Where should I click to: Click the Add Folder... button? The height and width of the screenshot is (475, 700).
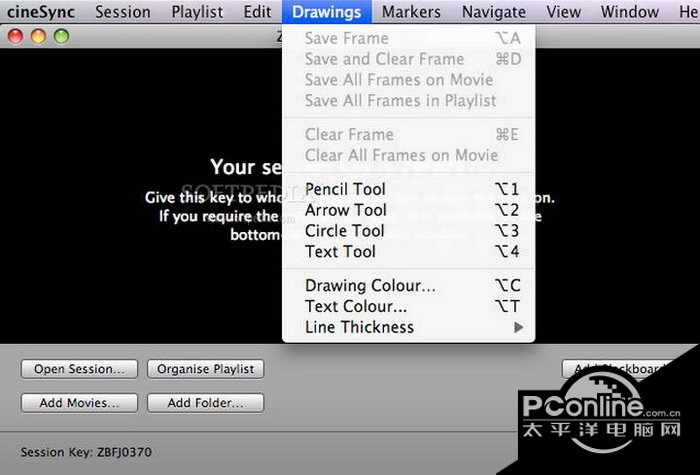pyautogui.click(x=206, y=403)
